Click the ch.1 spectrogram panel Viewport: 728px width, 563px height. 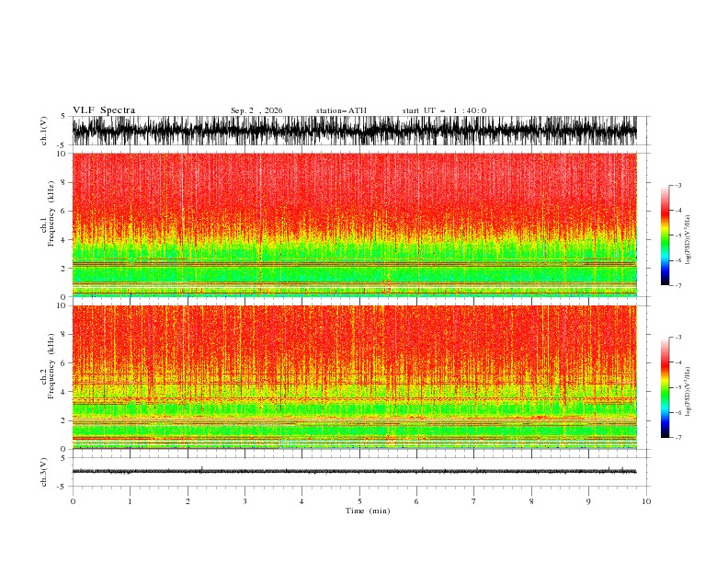[354, 224]
